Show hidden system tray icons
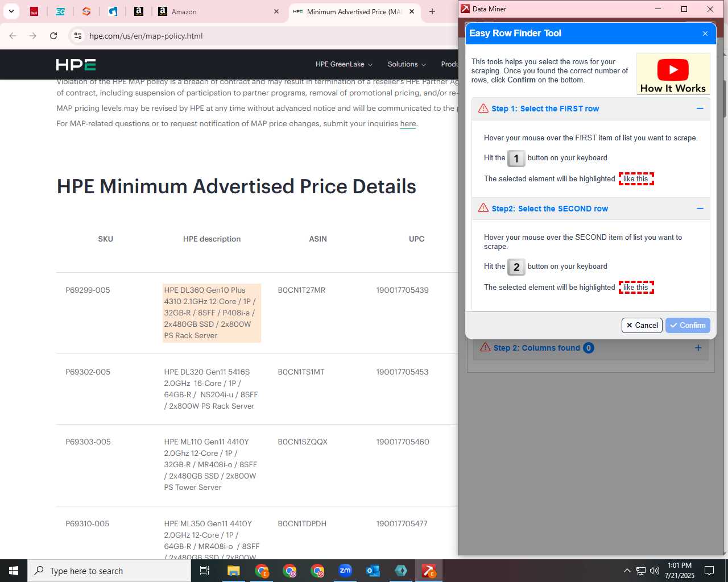The image size is (728, 582). (627, 571)
